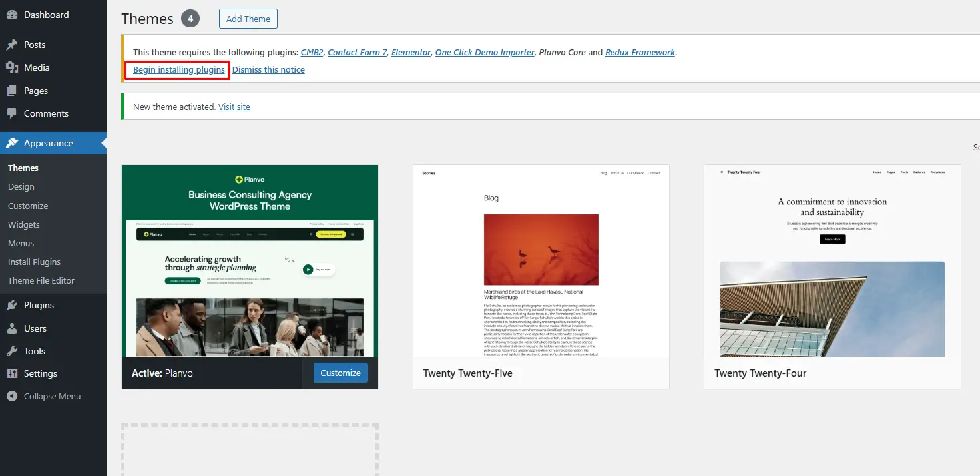
Task: Click Begin installing plugins link
Action: click(179, 69)
